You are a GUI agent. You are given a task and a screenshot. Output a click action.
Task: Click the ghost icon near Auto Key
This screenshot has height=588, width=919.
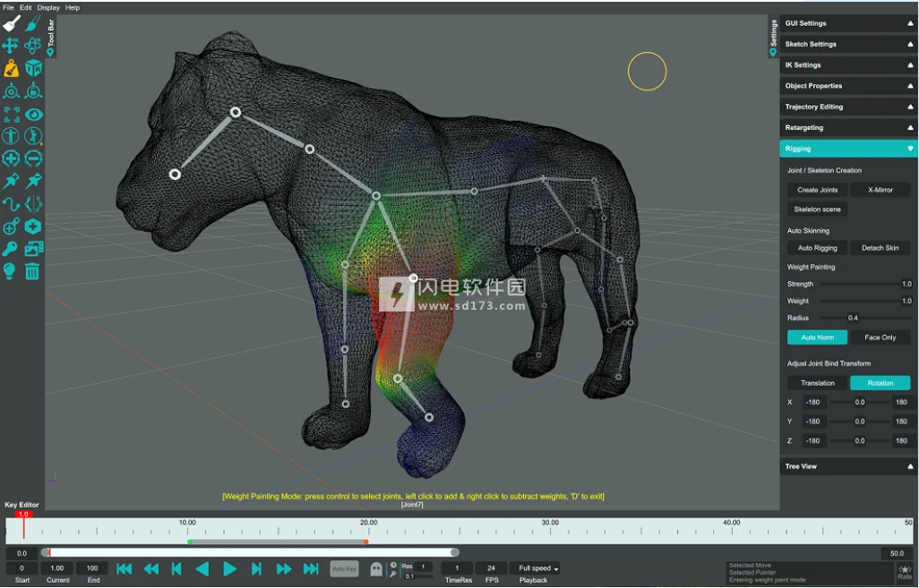(x=375, y=568)
